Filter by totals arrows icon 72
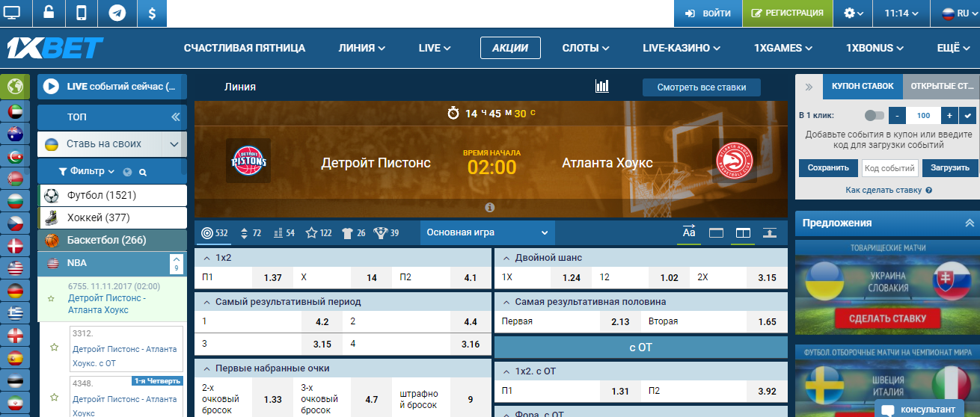Viewport: 980px width, 417px height. pos(250,233)
